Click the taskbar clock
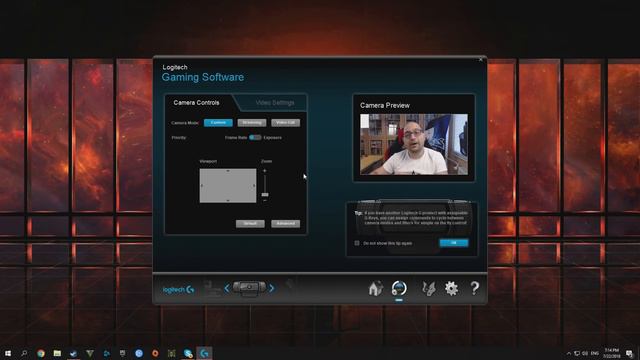 (x=612, y=353)
